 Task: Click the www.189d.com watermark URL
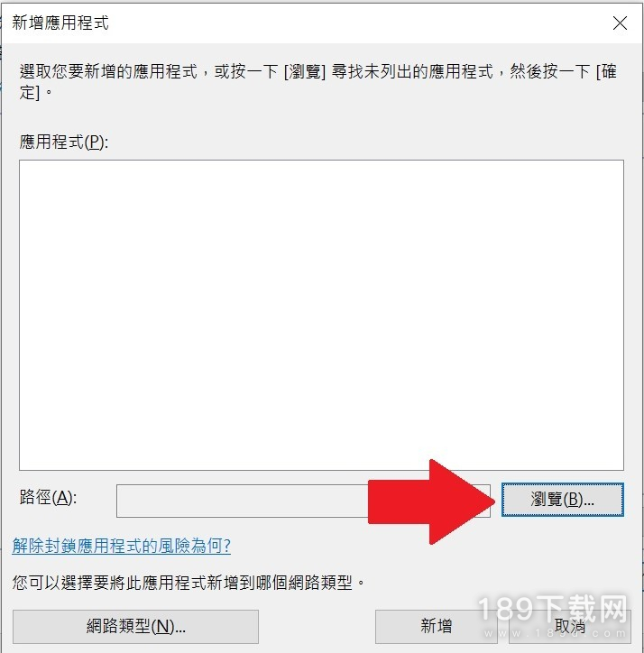click(x=555, y=633)
